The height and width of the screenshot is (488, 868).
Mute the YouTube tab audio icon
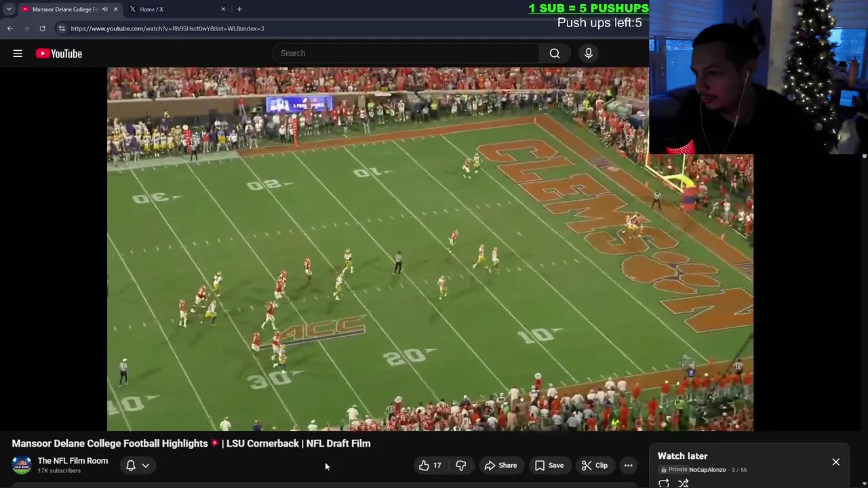point(104,9)
